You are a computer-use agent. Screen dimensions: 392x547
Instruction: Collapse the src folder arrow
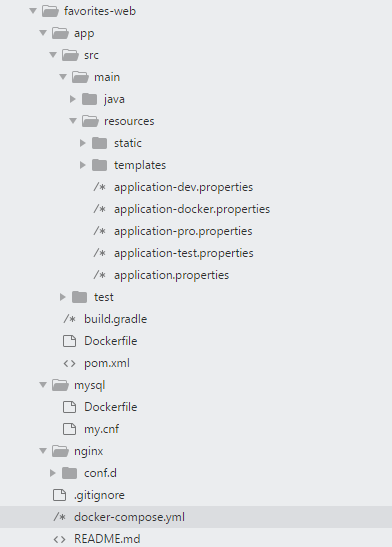point(53,55)
